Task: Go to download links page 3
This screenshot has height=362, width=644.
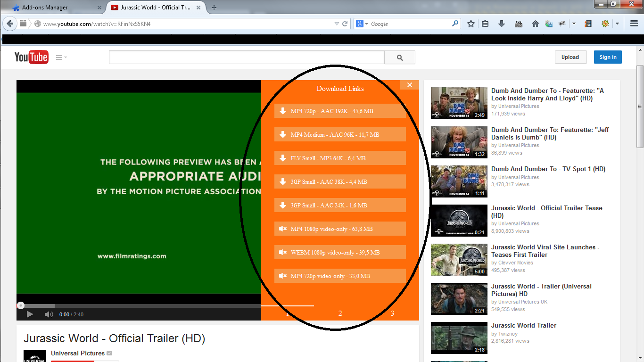Action: [393, 313]
